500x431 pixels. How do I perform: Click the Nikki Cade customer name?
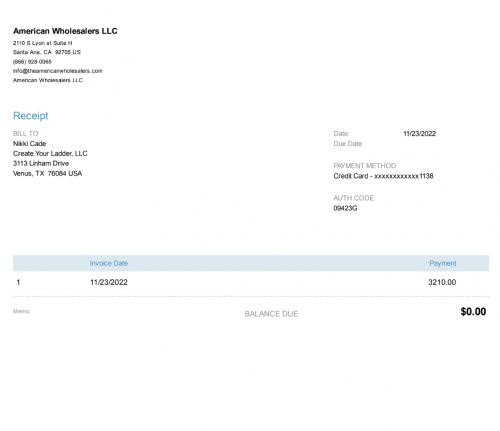[29, 144]
